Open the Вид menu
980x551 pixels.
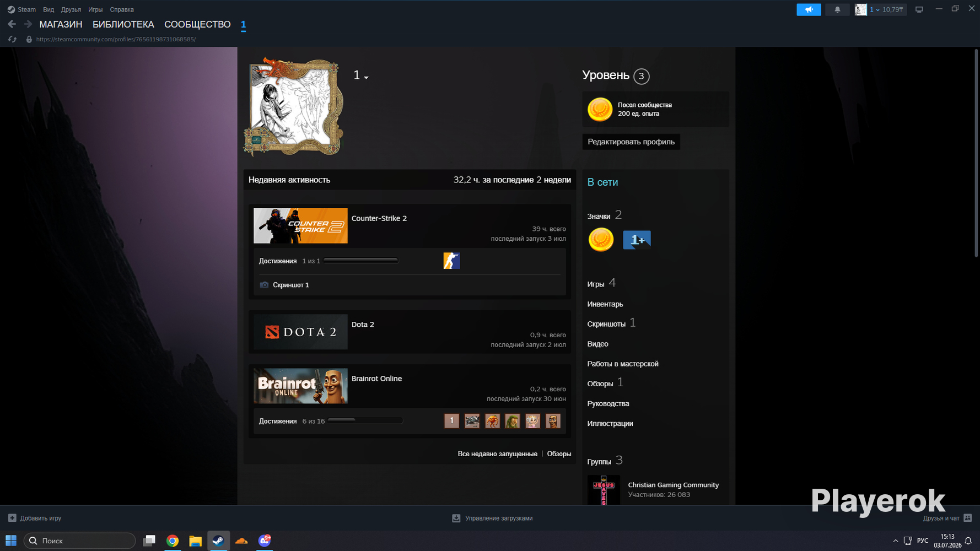49,9
